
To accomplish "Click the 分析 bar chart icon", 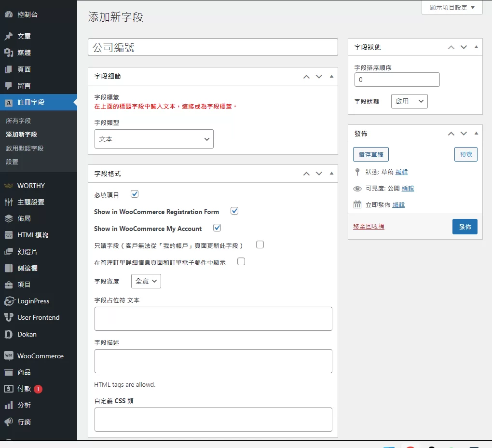I will pos(9,406).
